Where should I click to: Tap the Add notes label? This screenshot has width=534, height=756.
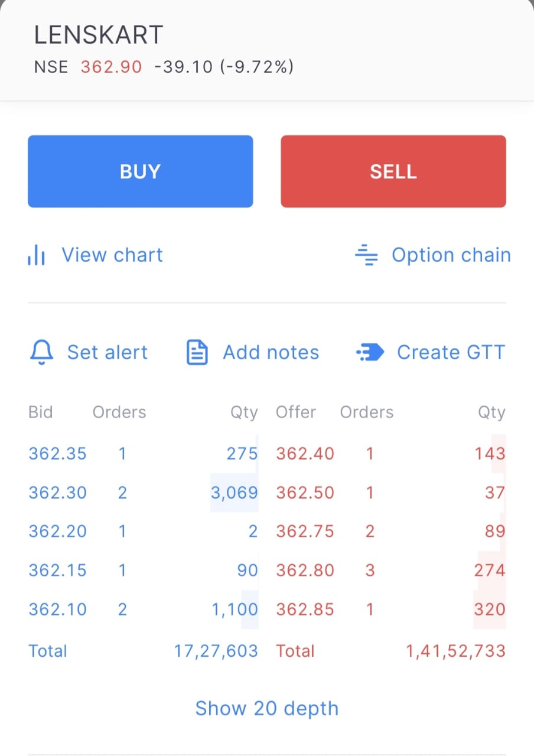tap(271, 353)
